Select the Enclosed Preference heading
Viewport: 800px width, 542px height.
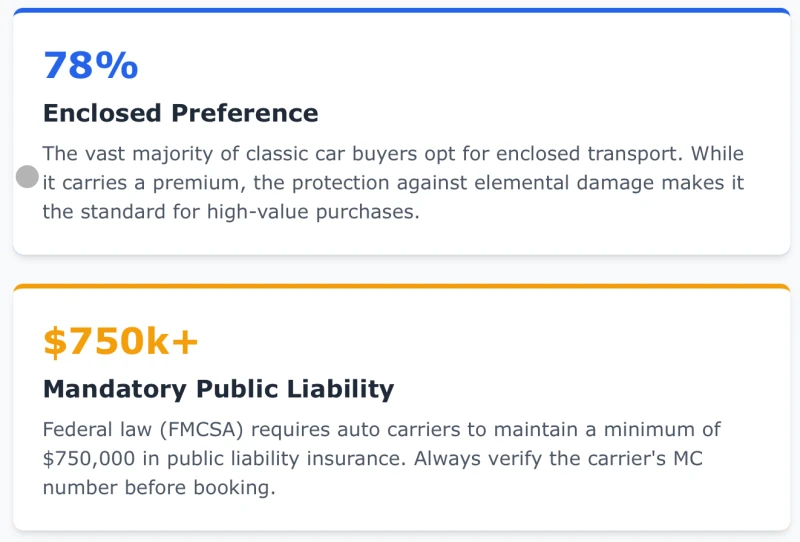coord(180,113)
